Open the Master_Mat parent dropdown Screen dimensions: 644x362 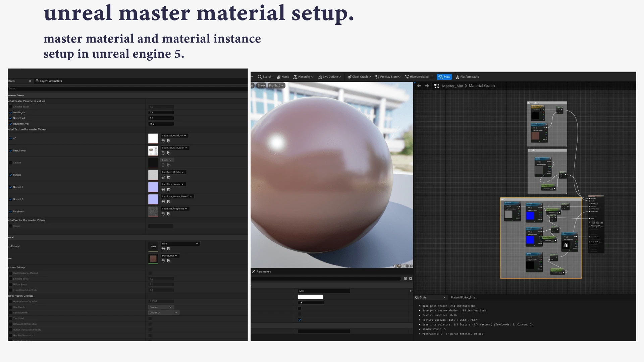170,256
